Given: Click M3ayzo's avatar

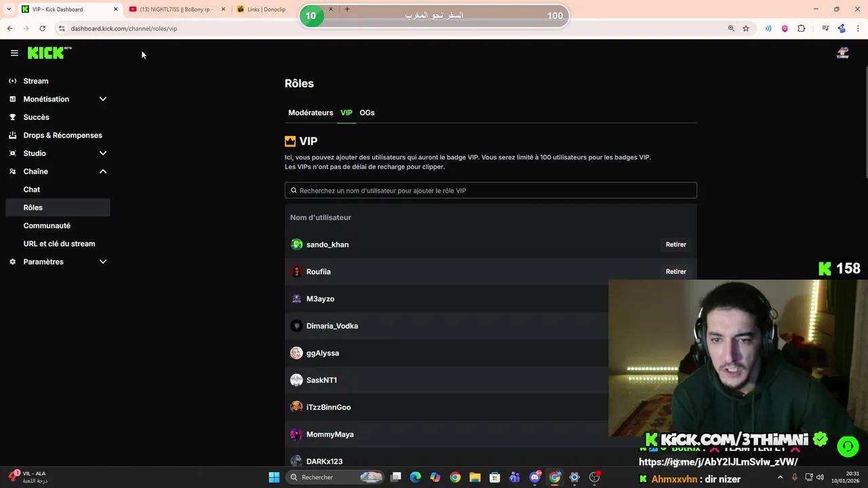Looking at the screenshot, I should pyautogui.click(x=296, y=298).
